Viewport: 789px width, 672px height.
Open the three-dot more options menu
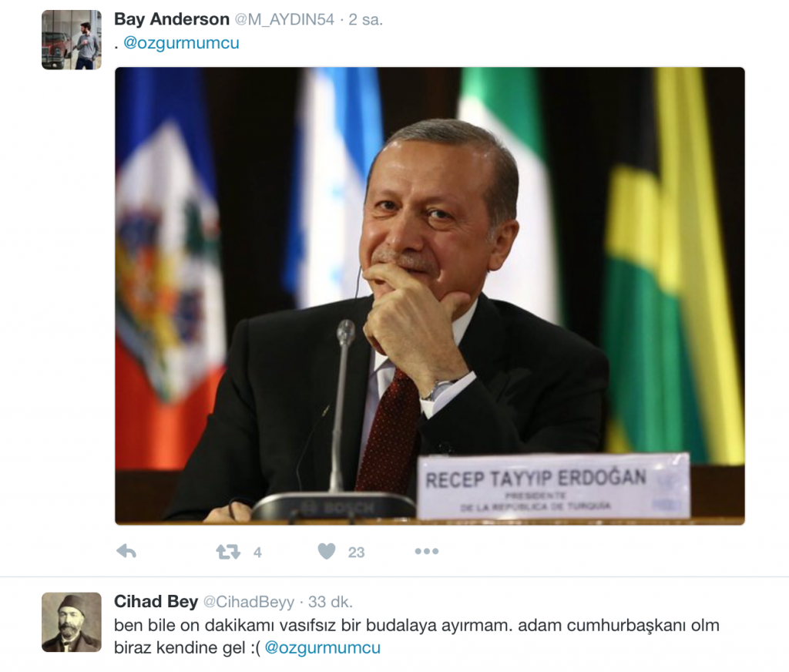click(427, 552)
